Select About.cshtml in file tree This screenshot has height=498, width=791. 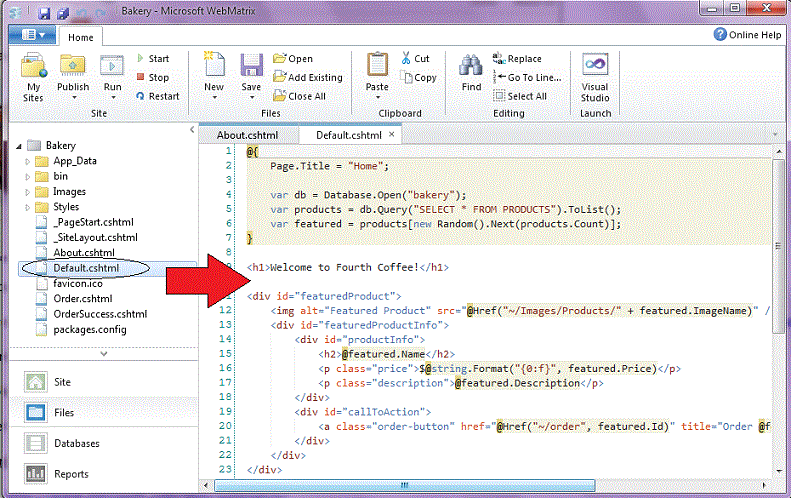coord(84,252)
